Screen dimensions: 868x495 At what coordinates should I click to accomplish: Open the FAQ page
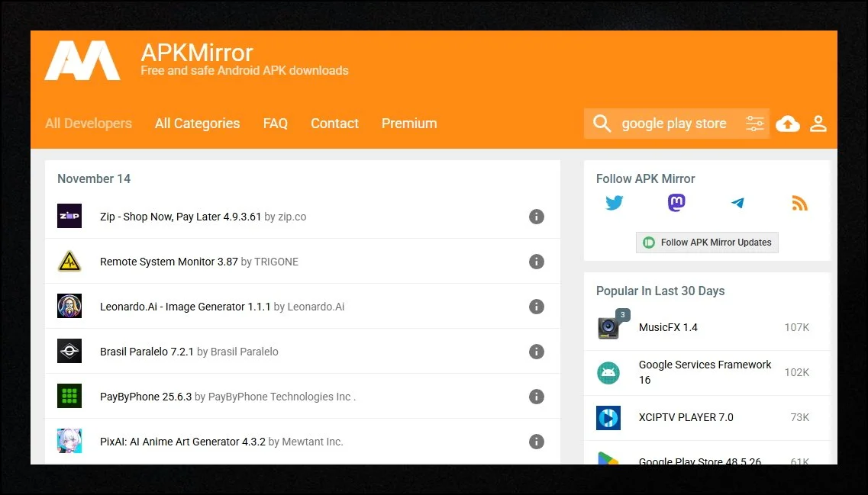[x=276, y=124]
